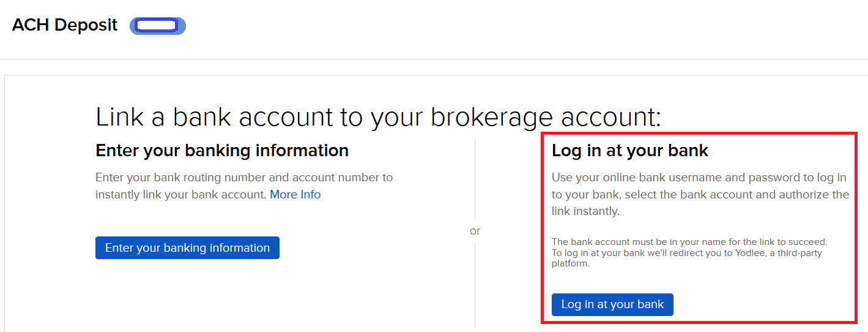Click the bank account must be in your name note
This screenshot has height=332, width=868.
point(689,242)
